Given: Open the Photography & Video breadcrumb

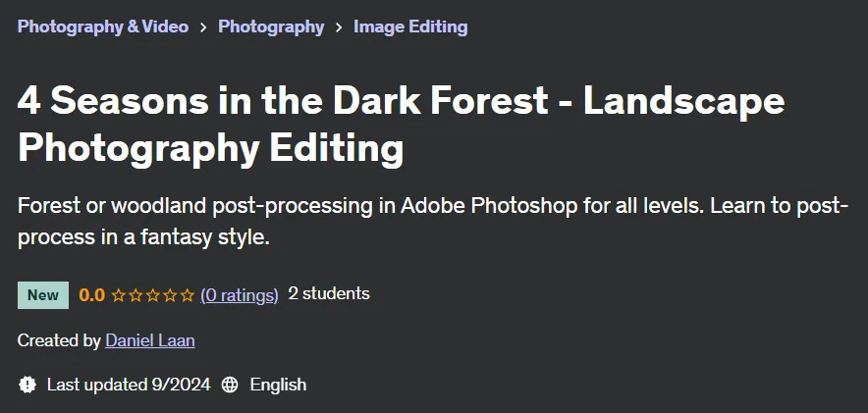Looking at the screenshot, I should [103, 26].
